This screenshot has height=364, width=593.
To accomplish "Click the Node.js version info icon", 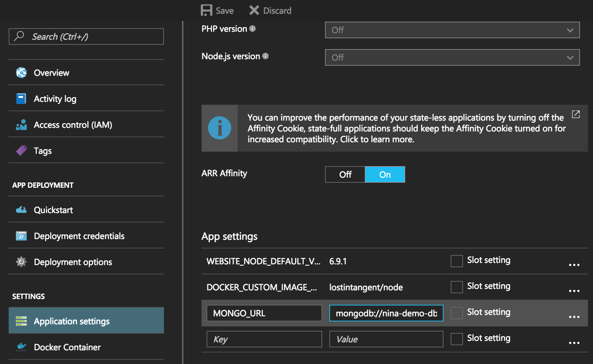I will [265, 56].
